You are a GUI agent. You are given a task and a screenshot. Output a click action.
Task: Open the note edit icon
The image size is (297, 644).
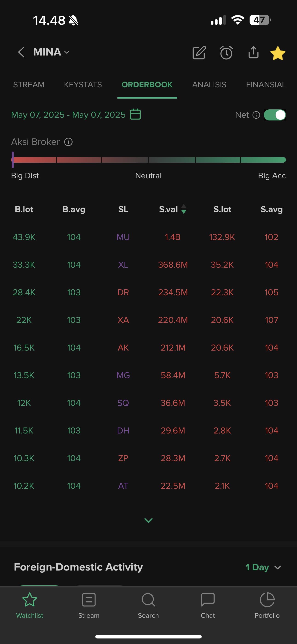pyautogui.click(x=199, y=53)
